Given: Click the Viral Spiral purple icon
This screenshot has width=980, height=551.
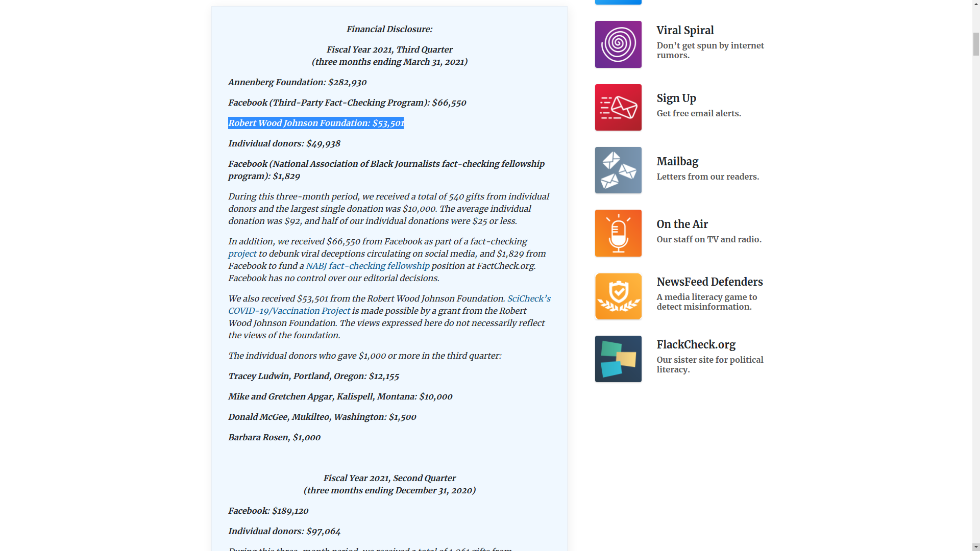Looking at the screenshot, I should tap(618, 44).
